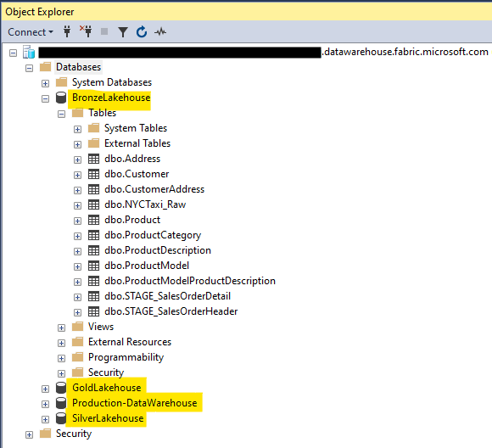Click the Connect Object Explorer plug icon
The image size is (492, 448).
67,31
